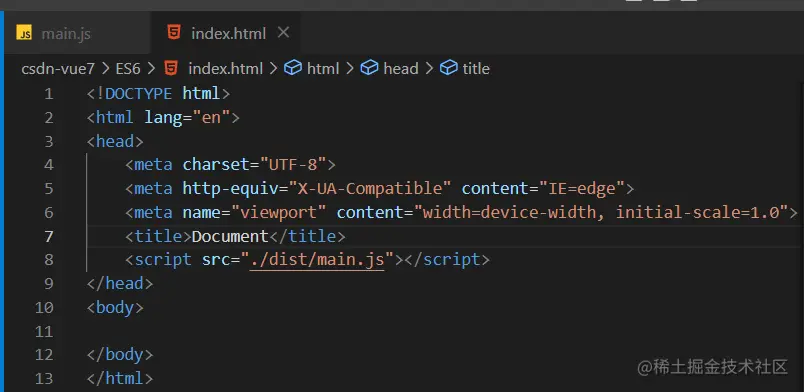Click the title breadcrumb item
The width and height of the screenshot is (804, 392).
pyautogui.click(x=476, y=69)
